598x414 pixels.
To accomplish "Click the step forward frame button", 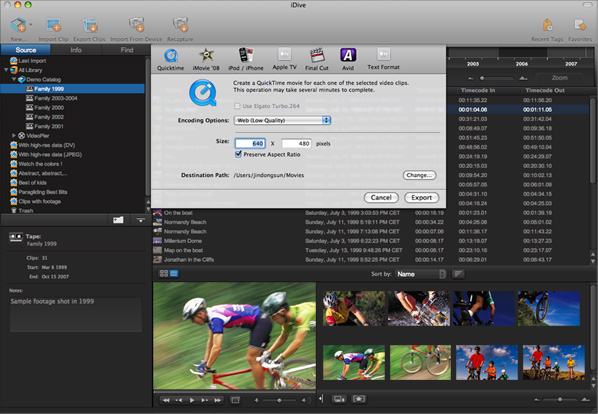I will tap(205, 400).
